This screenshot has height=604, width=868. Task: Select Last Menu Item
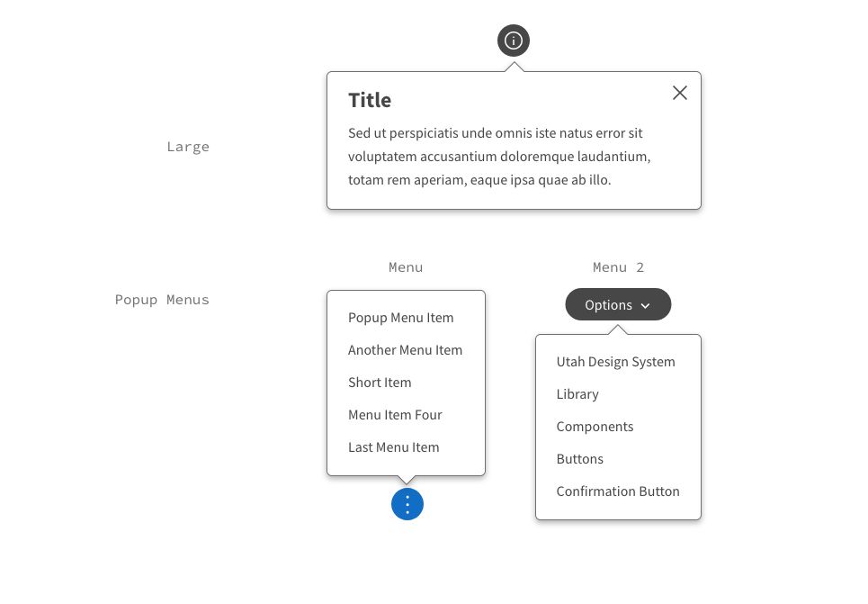(x=393, y=447)
